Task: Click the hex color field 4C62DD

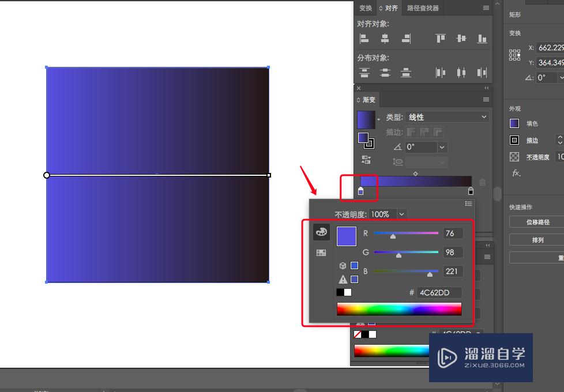Action: point(439,293)
